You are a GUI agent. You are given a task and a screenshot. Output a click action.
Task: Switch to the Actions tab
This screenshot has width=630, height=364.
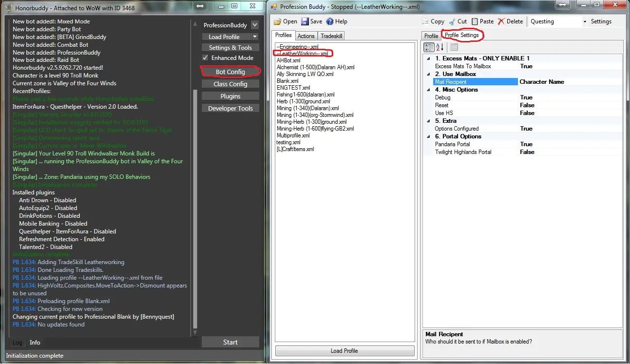click(x=306, y=36)
